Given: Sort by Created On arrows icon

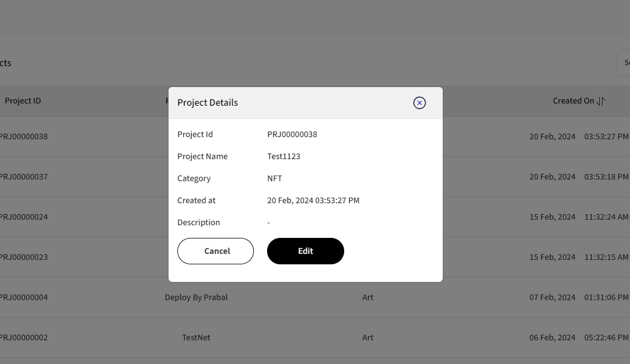Looking at the screenshot, I should point(601,101).
